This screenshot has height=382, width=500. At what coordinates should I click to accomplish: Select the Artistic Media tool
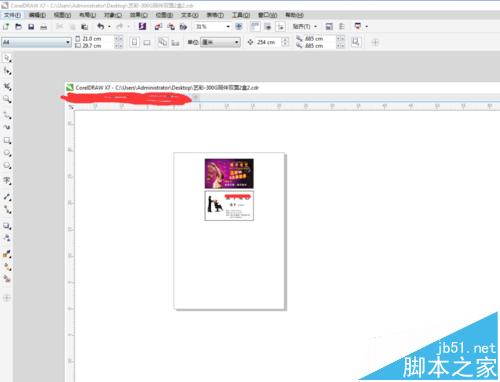pos(7,127)
